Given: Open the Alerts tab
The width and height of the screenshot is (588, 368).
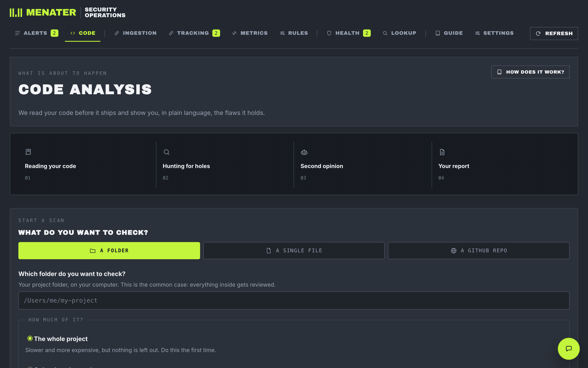Looking at the screenshot, I should coord(37,33).
